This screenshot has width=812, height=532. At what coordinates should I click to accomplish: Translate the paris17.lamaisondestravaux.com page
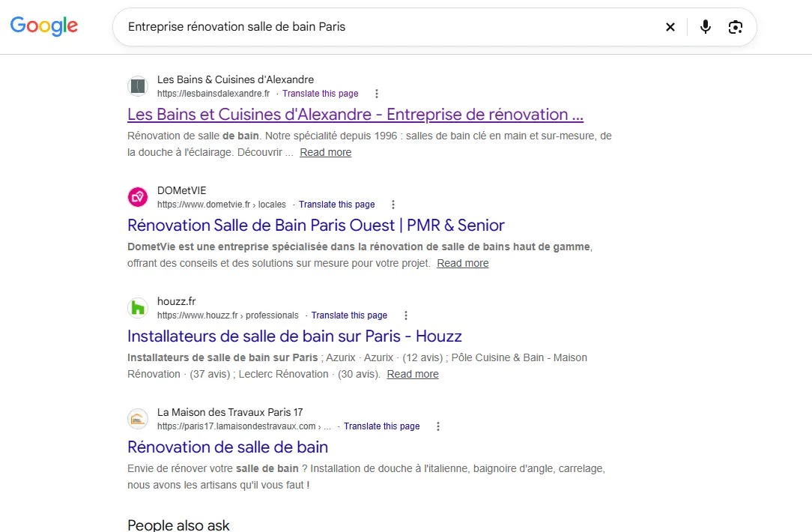click(382, 426)
